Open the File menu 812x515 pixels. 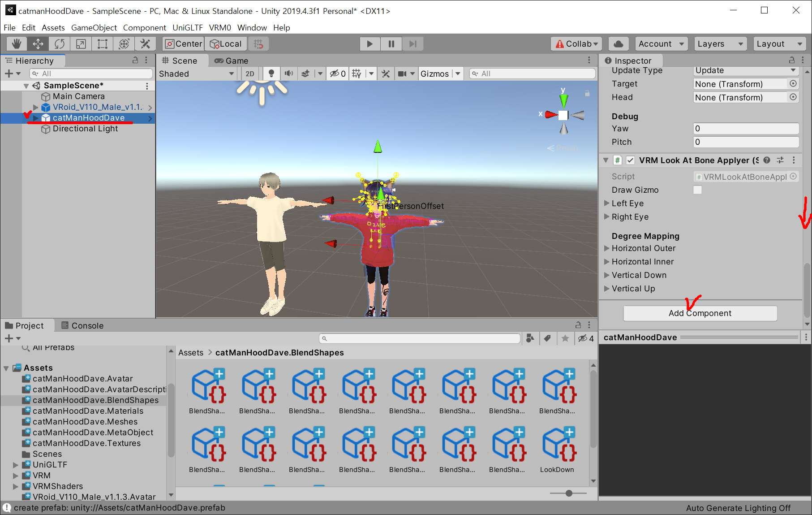9,27
